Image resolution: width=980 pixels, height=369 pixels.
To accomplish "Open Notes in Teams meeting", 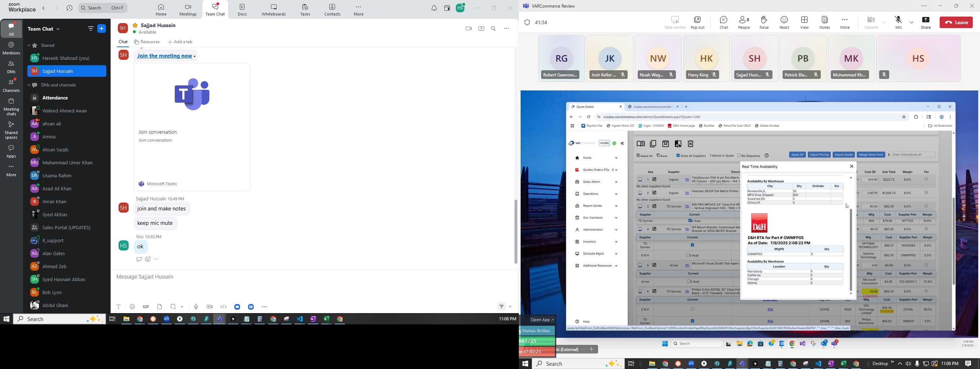I will pos(824,22).
